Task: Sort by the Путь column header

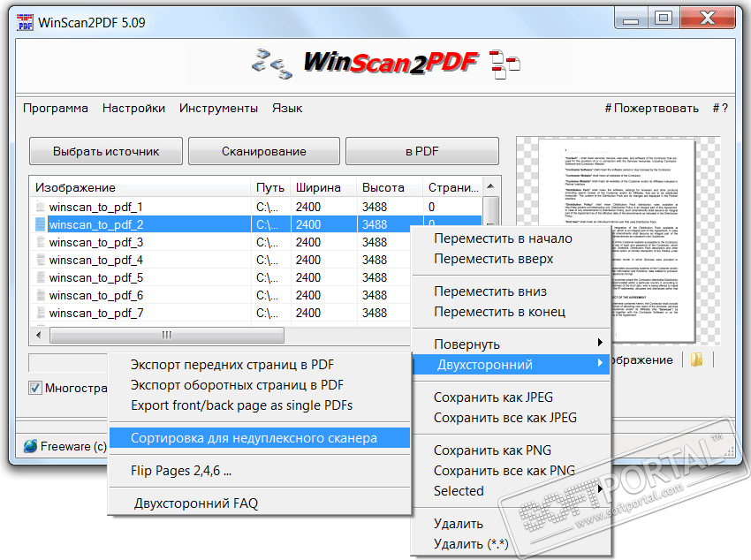Action: click(x=270, y=187)
